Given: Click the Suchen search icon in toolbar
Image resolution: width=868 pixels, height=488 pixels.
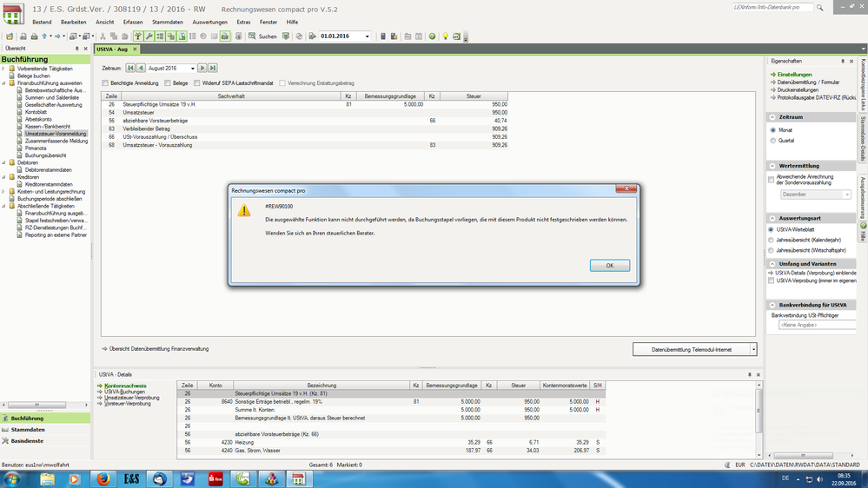Looking at the screenshot, I should [x=251, y=36].
